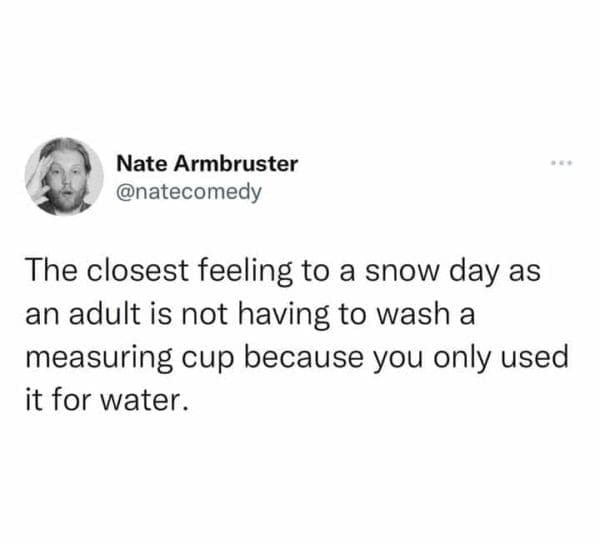Open the Nate Armbruster display name link
Viewport: 600px width, 544px height.
[207, 163]
